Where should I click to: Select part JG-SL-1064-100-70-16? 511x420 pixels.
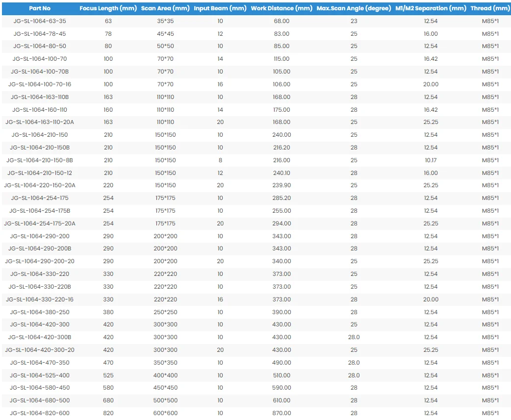40,84
